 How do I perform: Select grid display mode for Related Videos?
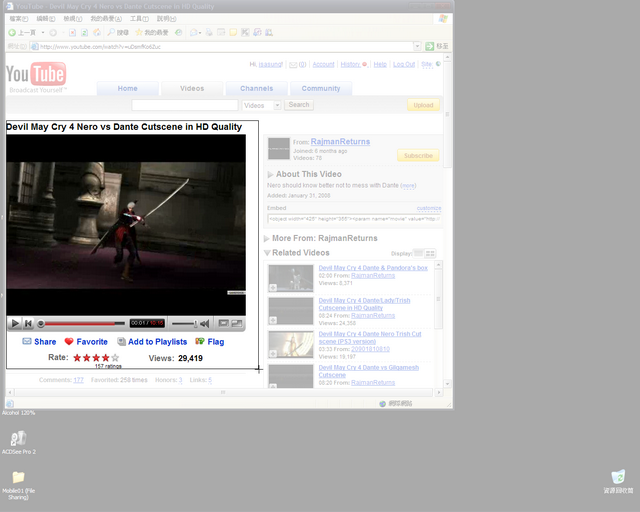click(430, 254)
